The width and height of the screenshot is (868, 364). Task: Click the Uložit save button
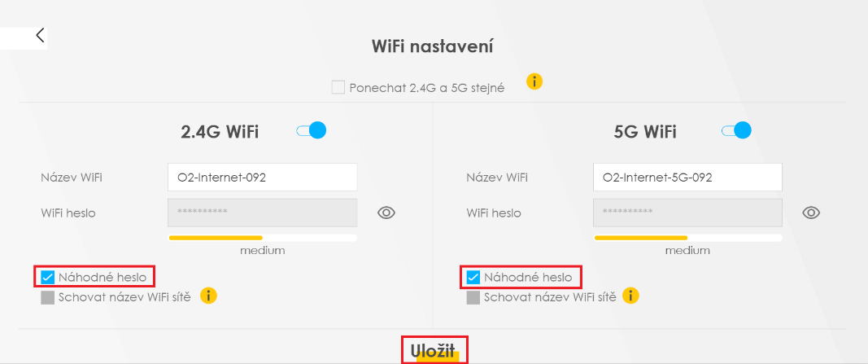pos(435,351)
